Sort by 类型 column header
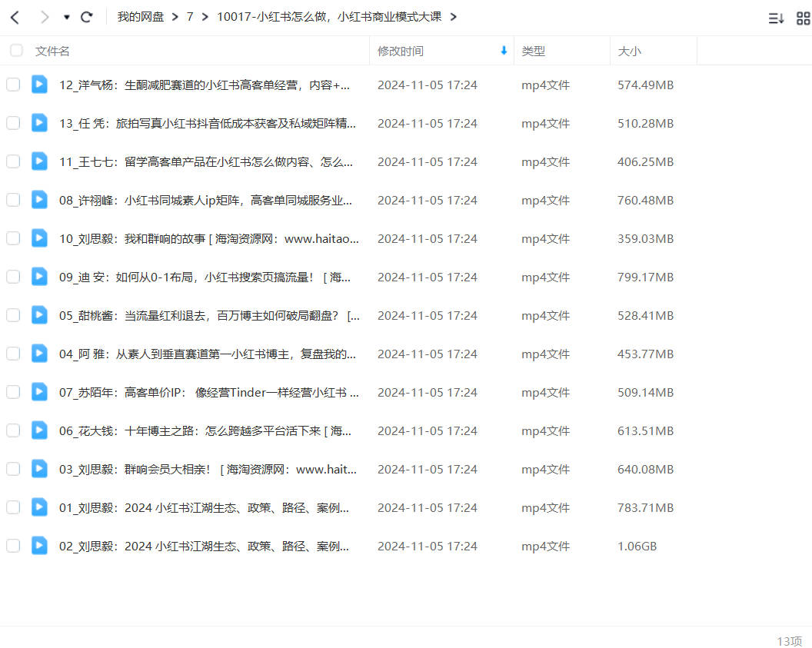This screenshot has width=812, height=648. (x=534, y=52)
